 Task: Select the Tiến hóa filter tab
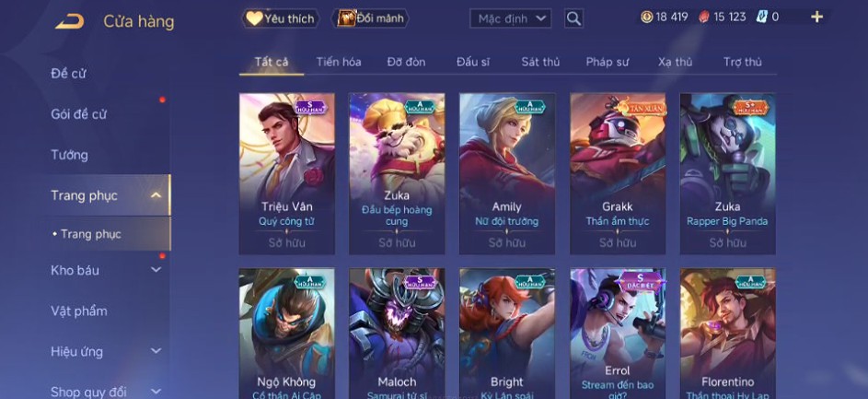tap(339, 62)
